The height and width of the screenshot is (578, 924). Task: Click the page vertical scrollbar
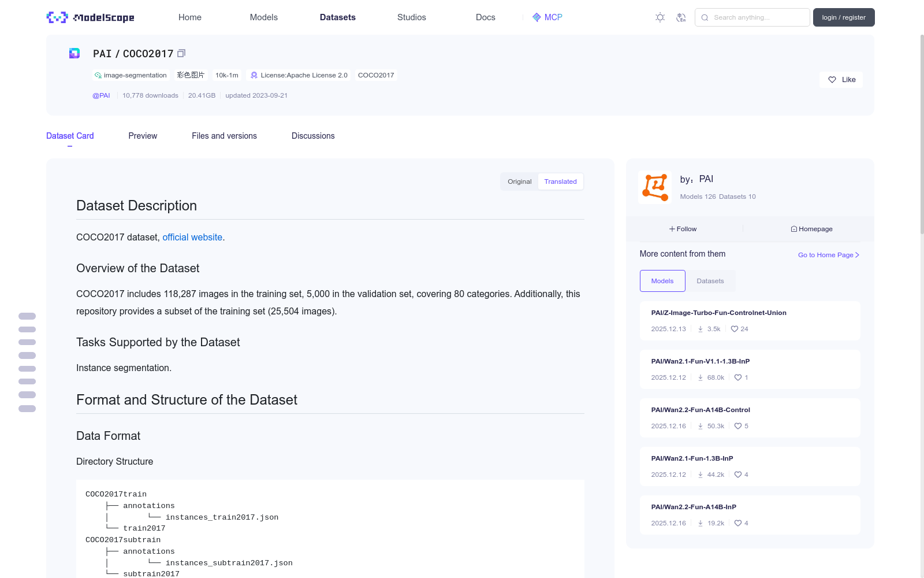pyautogui.click(x=922, y=134)
